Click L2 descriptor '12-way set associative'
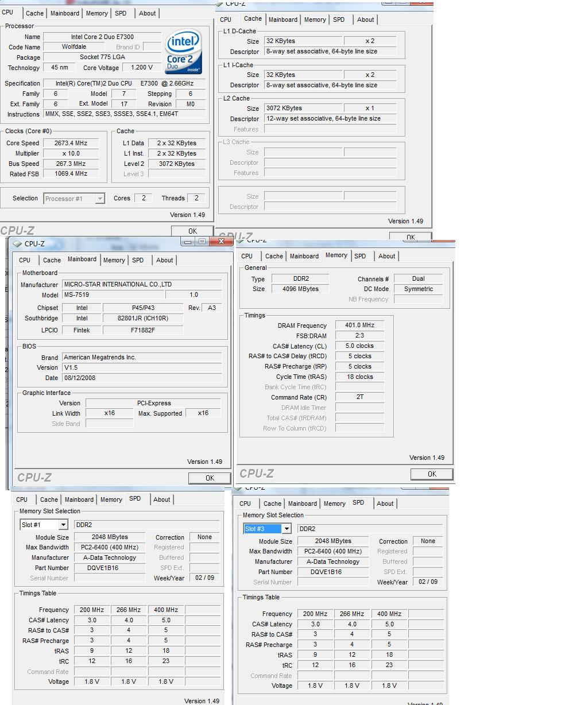This screenshot has width=588, height=705. coord(330,118)
